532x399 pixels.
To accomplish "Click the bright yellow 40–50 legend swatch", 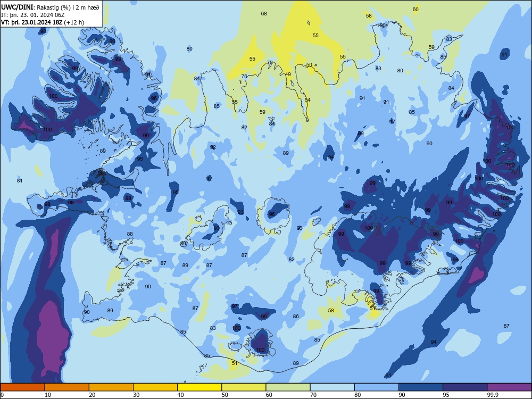I will point(199,387).
